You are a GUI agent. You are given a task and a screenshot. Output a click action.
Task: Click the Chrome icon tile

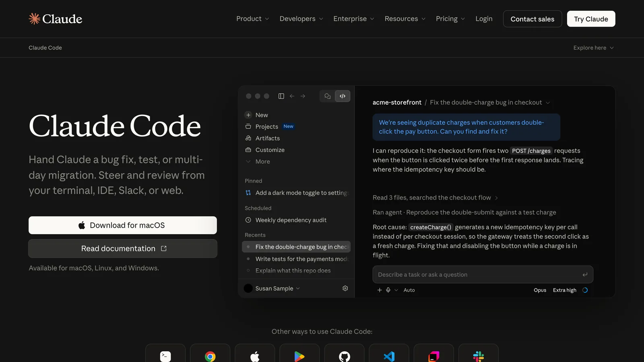[210, 354]
